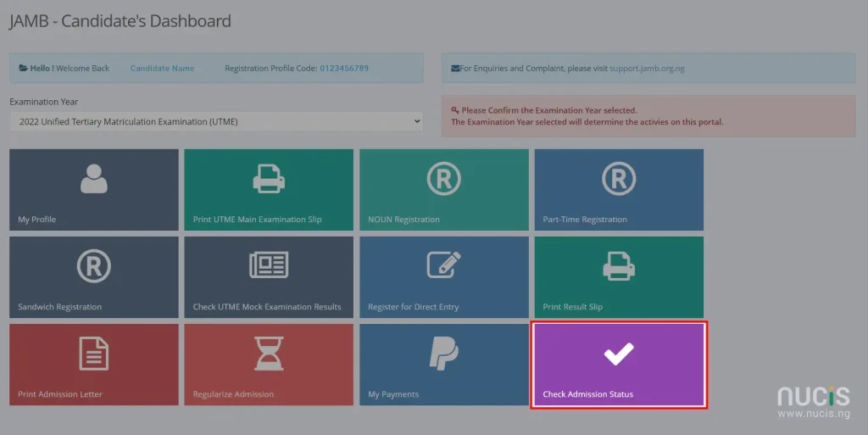Click registration profile code 0123456789
The height and width of the screenshot is (435, 868).
344,69
